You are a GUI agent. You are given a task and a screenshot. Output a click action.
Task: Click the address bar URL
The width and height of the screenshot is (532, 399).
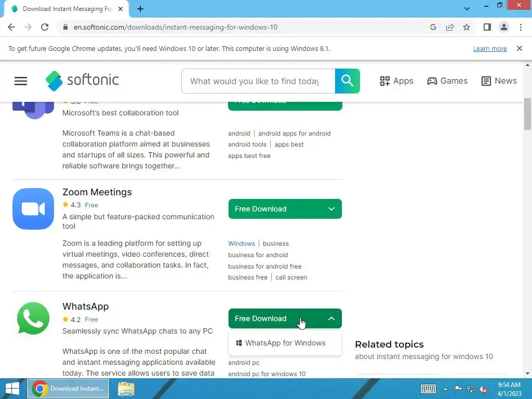pyautogui.click(x=176, y=27)
